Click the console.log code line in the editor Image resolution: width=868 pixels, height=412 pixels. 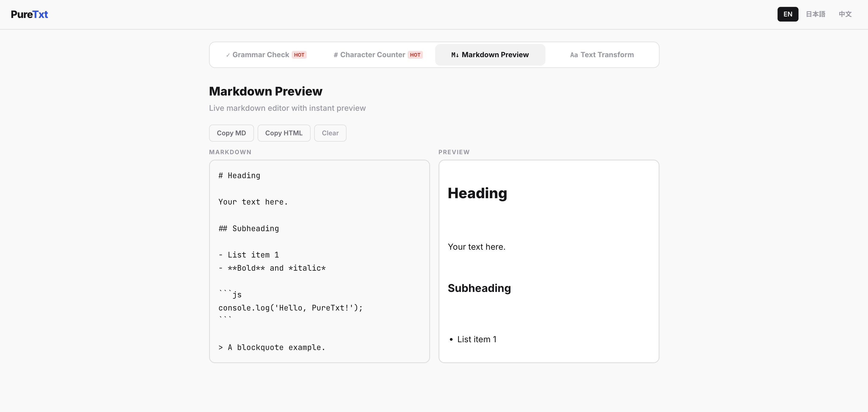pos(291,308)
